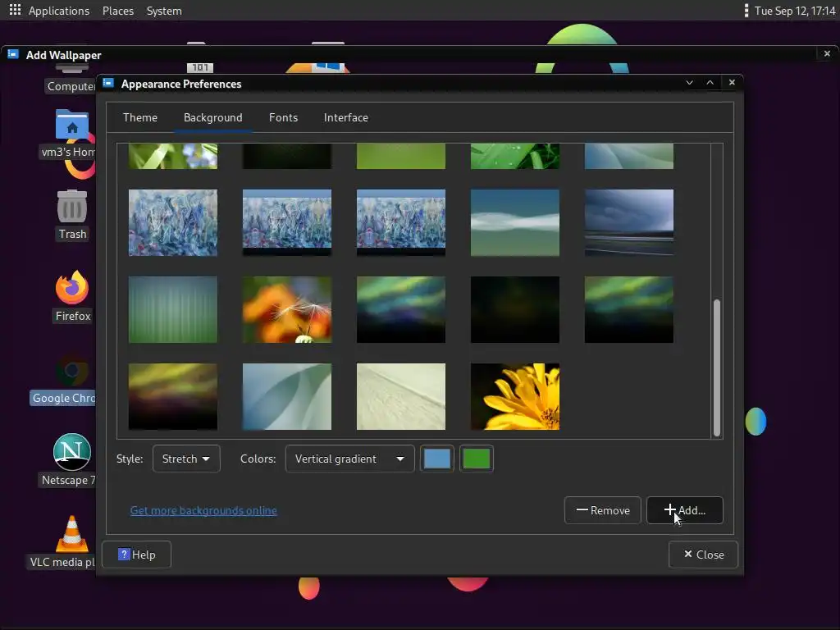Click the Add... button
This screenshot has height=630, width=840.
tap(685, 510)
